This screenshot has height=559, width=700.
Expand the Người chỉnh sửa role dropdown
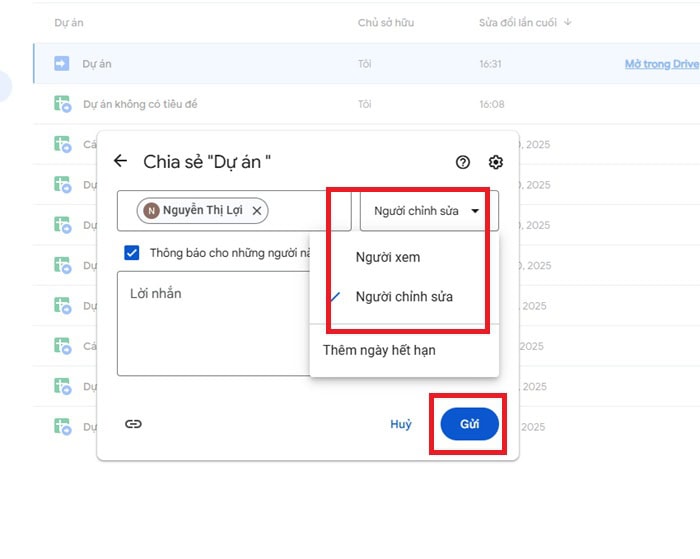tap(428, 211)
